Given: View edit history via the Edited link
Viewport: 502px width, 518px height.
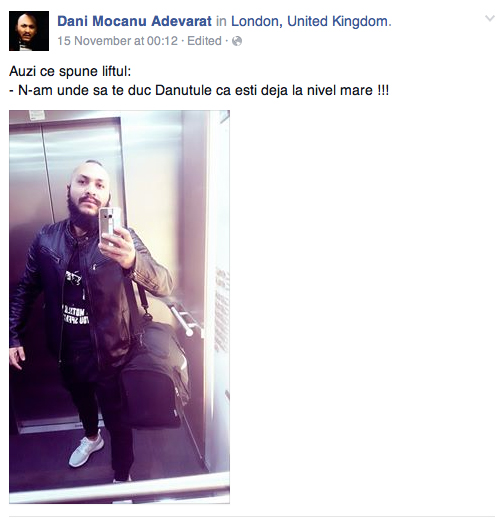Looking at the screenshot, I should (204, 41).
